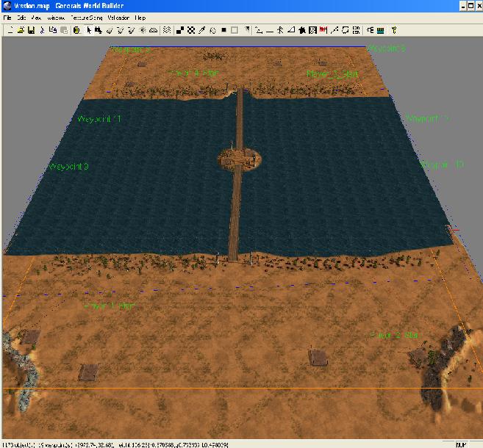The width and height of the screenshot is (483, 448).
Task: Open the File menu
Action: pyautogui.click(x=7, y=17)
